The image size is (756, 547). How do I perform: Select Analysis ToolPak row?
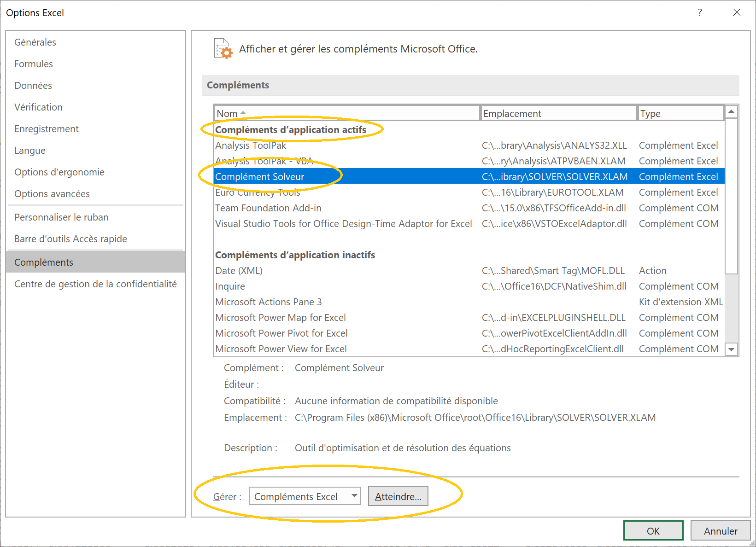(469, 145)
